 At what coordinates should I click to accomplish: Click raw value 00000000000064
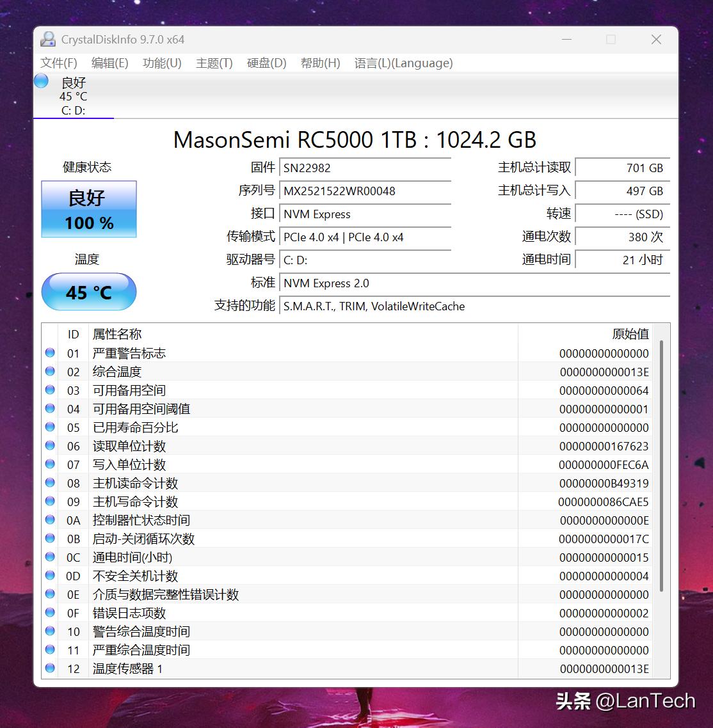click(x=604, y=390)
